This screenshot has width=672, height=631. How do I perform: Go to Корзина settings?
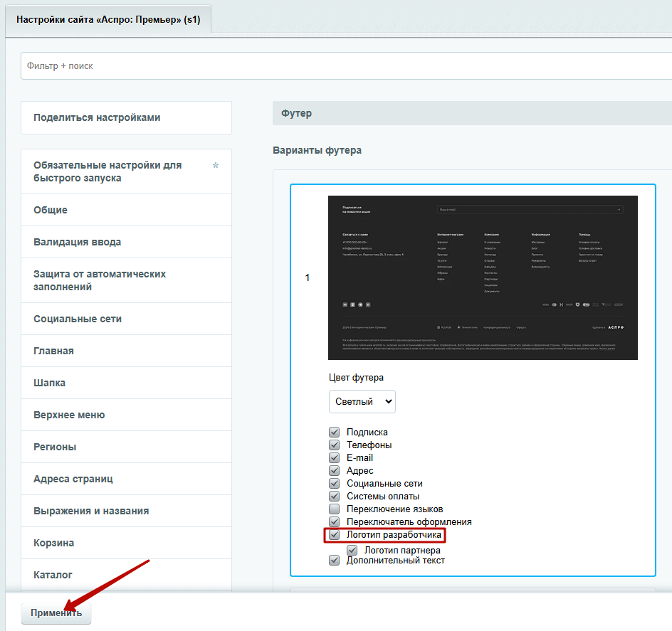(127, 543)
